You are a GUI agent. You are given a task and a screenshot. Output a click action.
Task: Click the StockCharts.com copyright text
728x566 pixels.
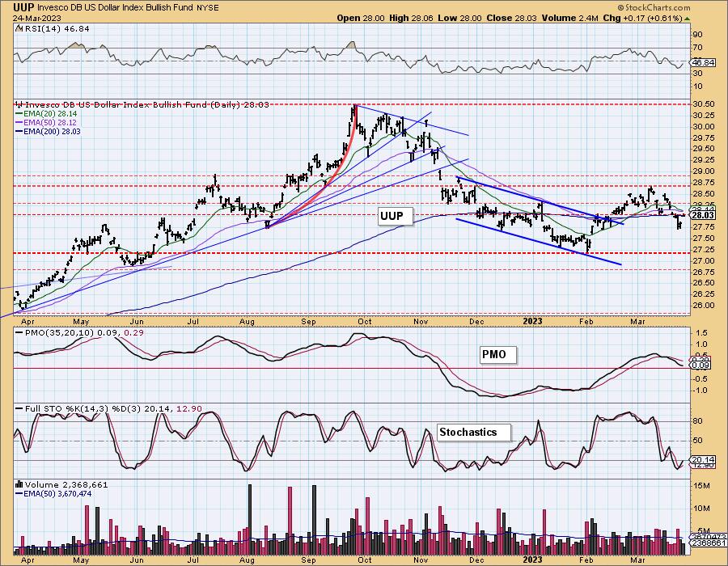[654, 8]
